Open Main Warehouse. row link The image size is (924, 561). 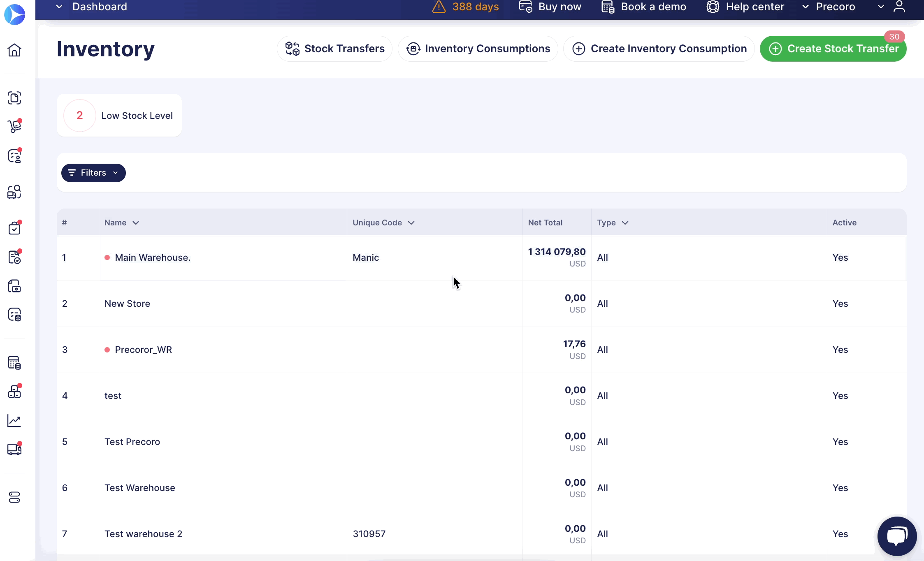pos(152,257)
